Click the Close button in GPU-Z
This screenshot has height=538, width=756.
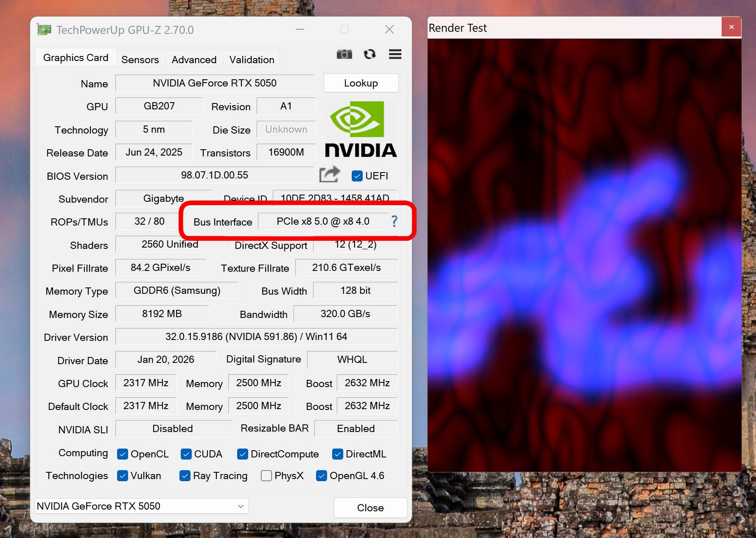[x=370, y=507]
